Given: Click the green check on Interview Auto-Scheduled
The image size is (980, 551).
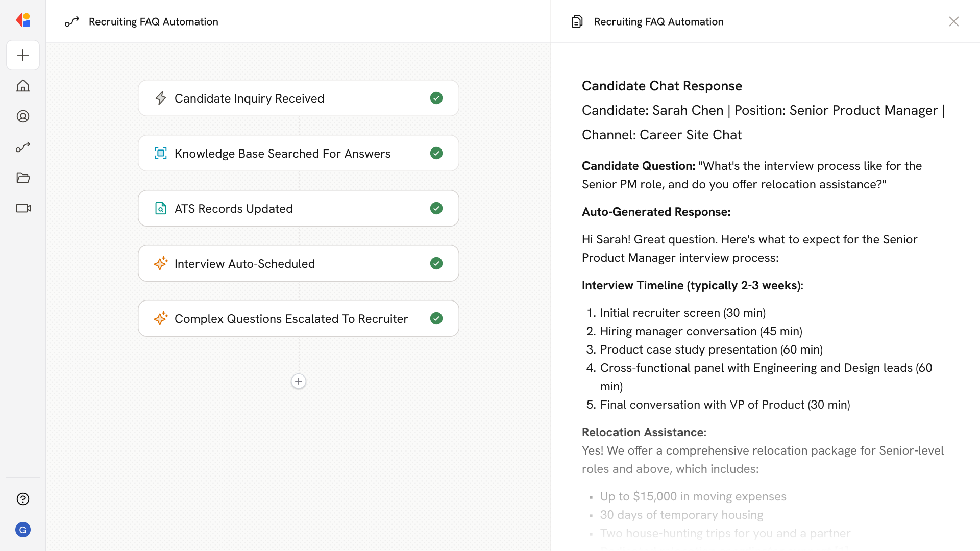Looking at the screenshot, I should [436, 263].
